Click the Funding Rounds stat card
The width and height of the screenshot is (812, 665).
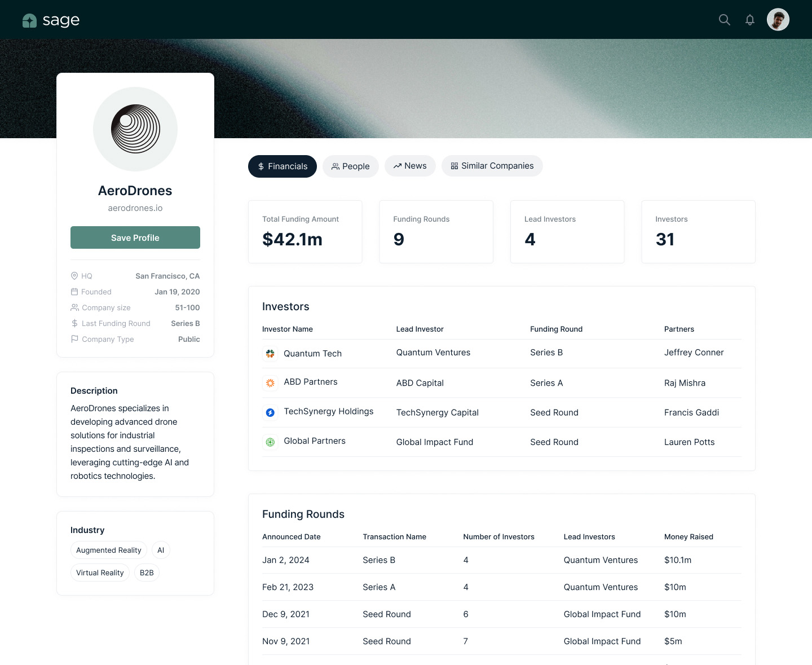pos(436,232)
